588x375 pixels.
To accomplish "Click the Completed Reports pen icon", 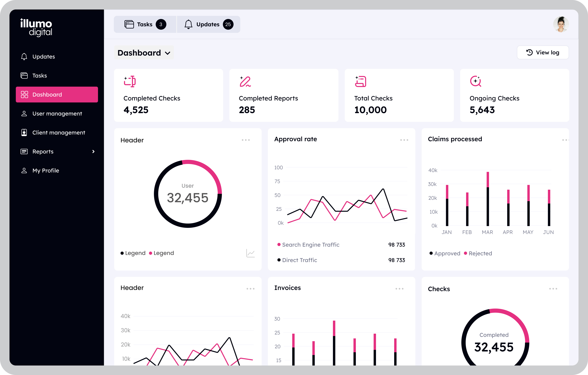I will click(245, 81).
